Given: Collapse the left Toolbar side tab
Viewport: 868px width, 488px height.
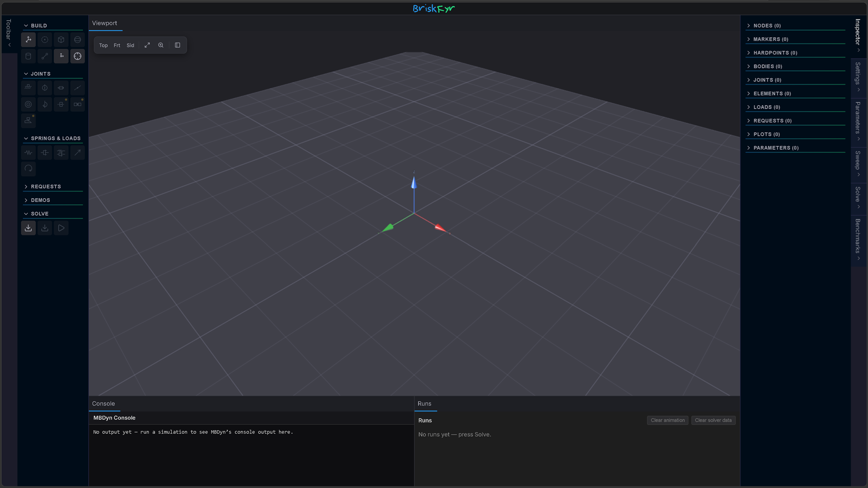Looking at the screenshot, I should click(9, 33).
